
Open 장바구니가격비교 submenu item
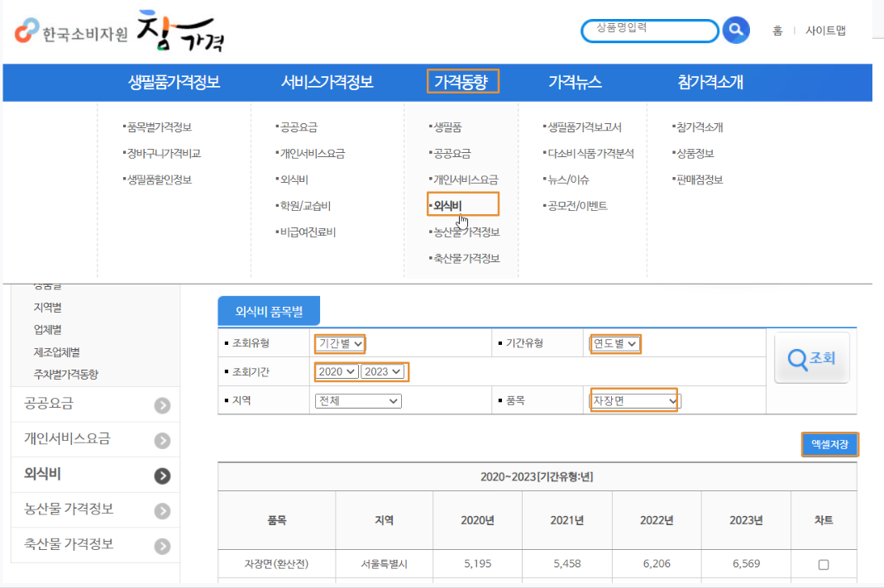coord(164,153)
